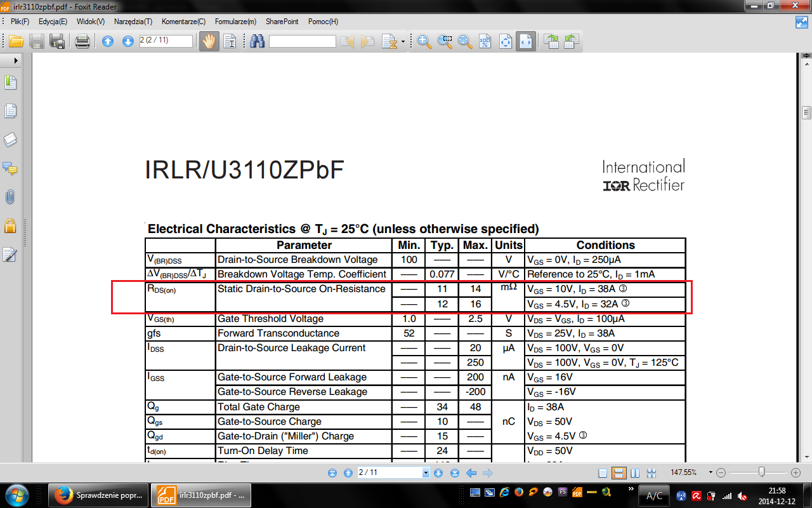
Task: Click the toolbar page number field
Action: tap(166, 41)
